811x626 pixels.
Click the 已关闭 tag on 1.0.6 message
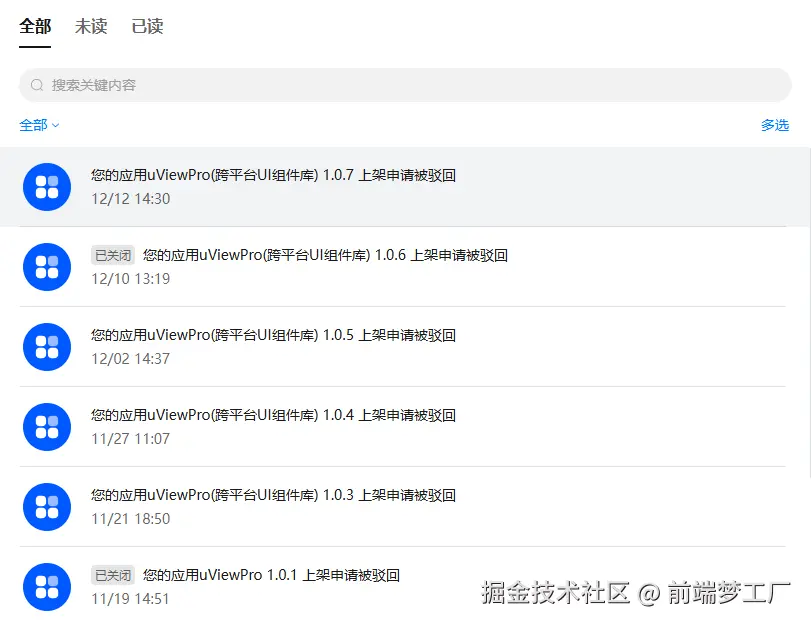[113, 255]
